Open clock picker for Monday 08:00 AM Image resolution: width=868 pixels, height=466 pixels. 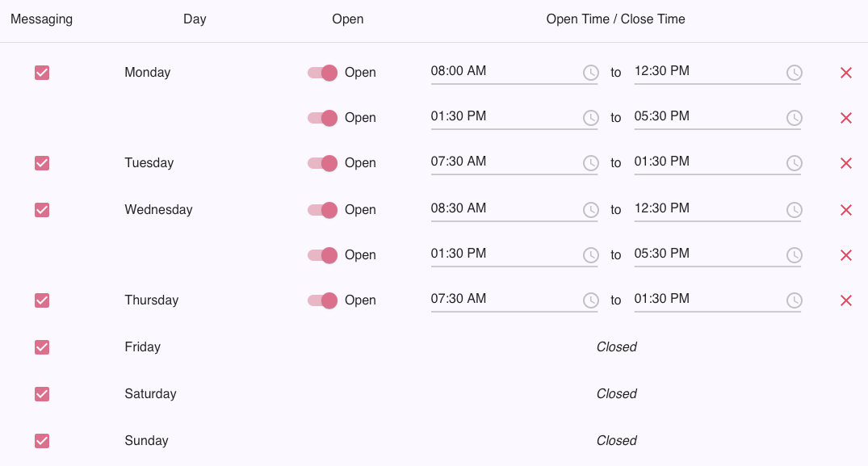point(591,73)
